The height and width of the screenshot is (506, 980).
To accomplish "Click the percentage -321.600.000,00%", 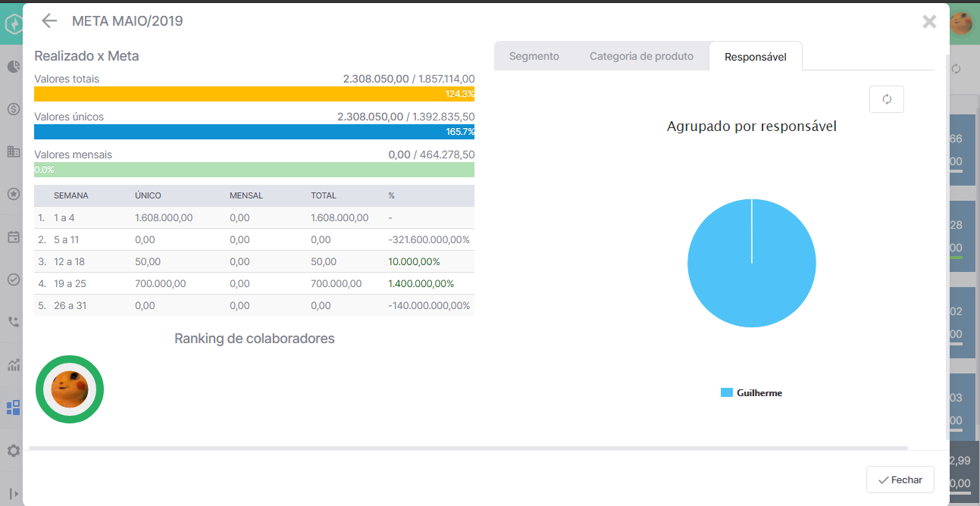I will (x=429, y=239).
